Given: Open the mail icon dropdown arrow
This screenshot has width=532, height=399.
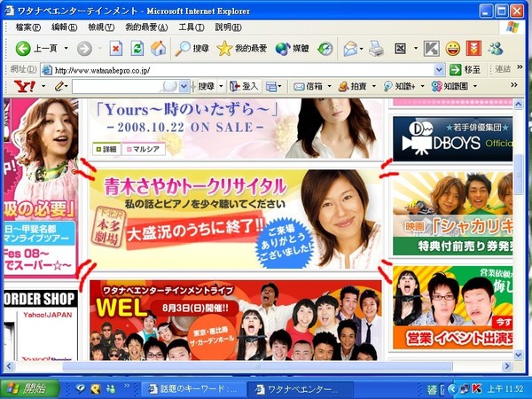Looking at the screenshot, I should coord(362,49).
